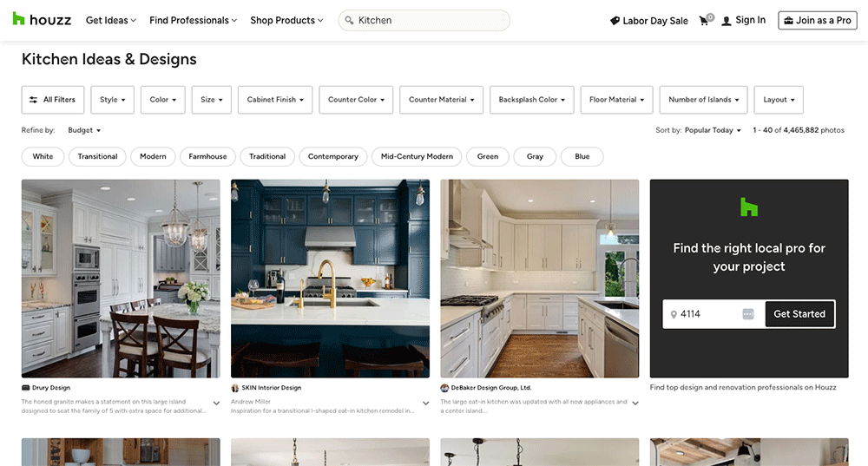Toggle the Mid-Century Modern chip
The height and width of the screenshot is (466, 868).
point(417,157)
